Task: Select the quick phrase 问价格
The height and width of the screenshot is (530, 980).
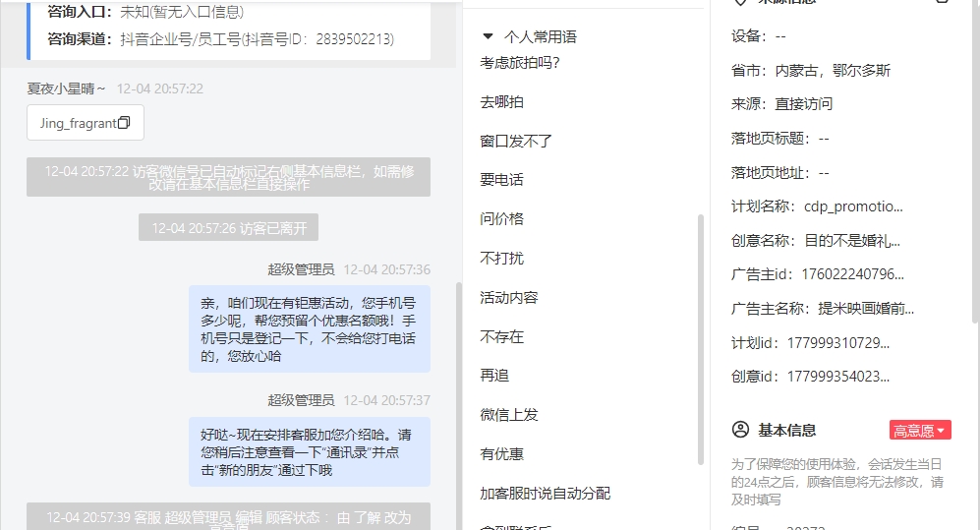Action: [x=502, y=218]
